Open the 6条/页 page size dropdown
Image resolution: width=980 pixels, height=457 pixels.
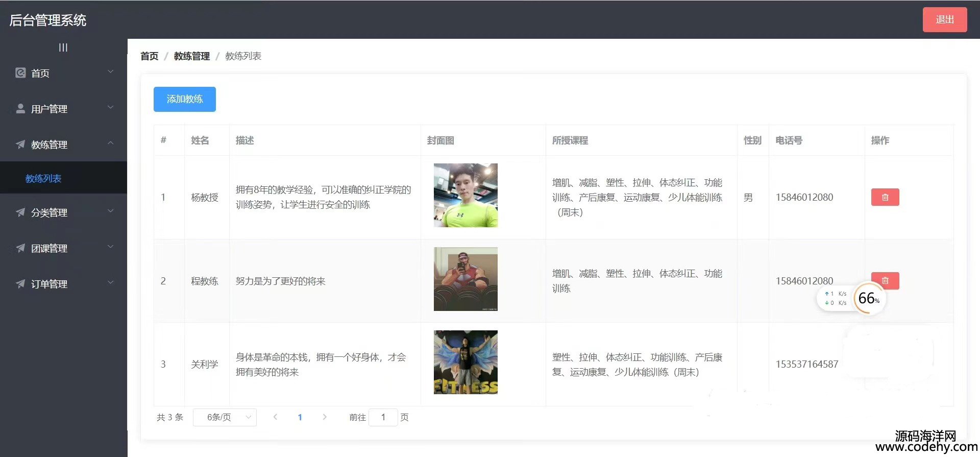pos(225,417)
